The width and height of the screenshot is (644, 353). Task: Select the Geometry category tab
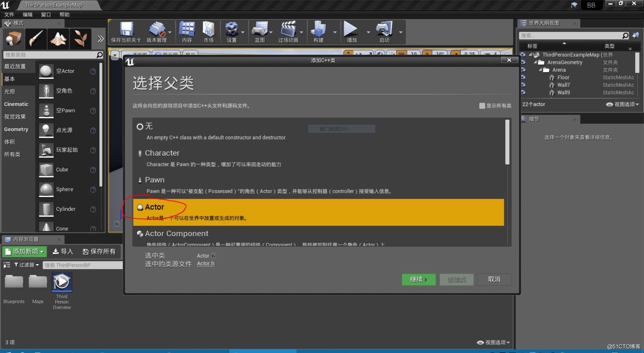click(x=18, y=129)
